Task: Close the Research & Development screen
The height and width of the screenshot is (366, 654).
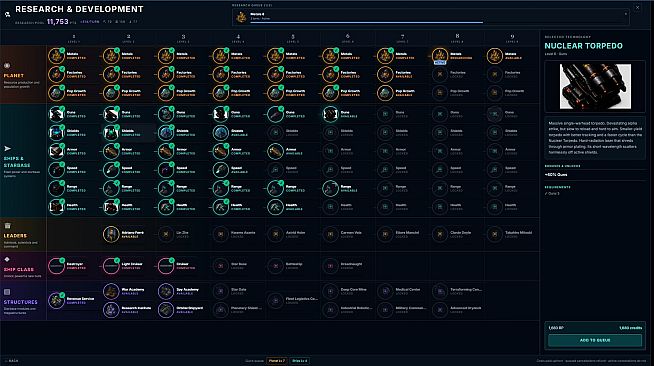Action: coord(637,8)
